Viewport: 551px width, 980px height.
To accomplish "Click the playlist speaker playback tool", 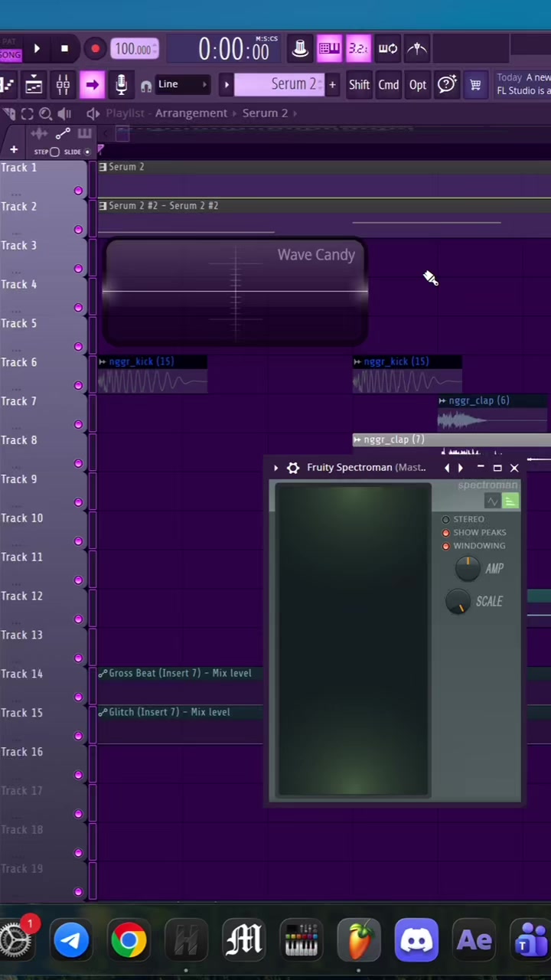I will click(x=63, y=113).
